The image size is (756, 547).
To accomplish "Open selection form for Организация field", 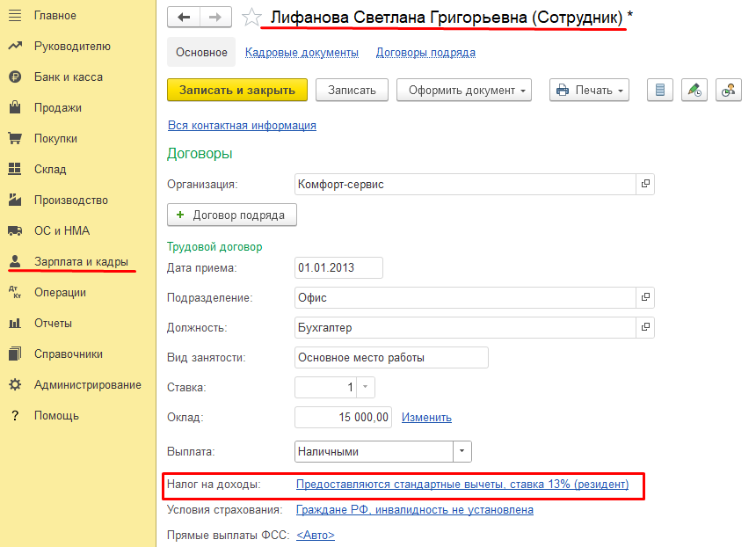I will coord(645,184).
